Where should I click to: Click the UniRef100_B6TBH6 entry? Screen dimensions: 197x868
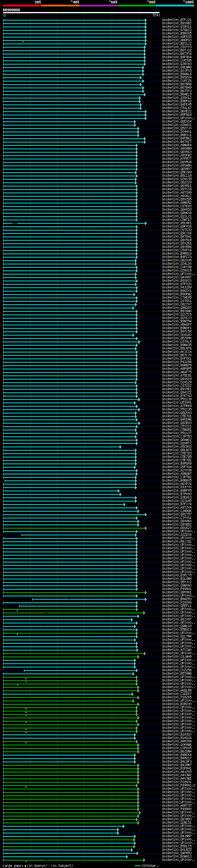click(x=177, y=84)
